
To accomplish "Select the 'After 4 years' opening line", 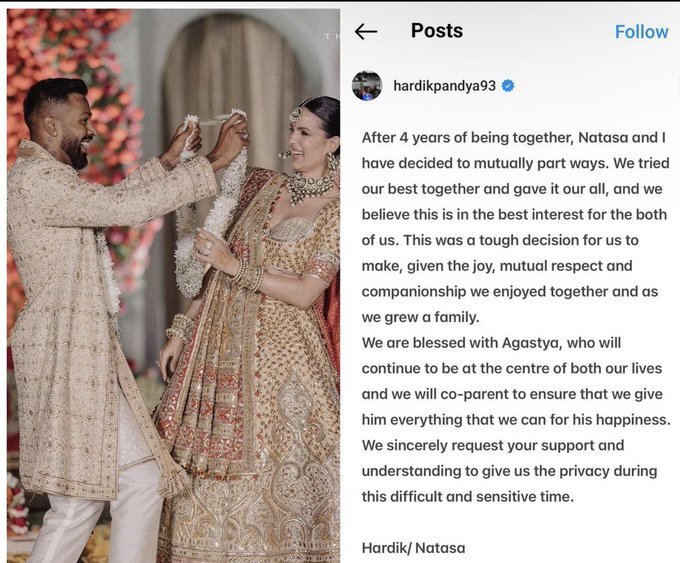I will (x=513, y=137).
